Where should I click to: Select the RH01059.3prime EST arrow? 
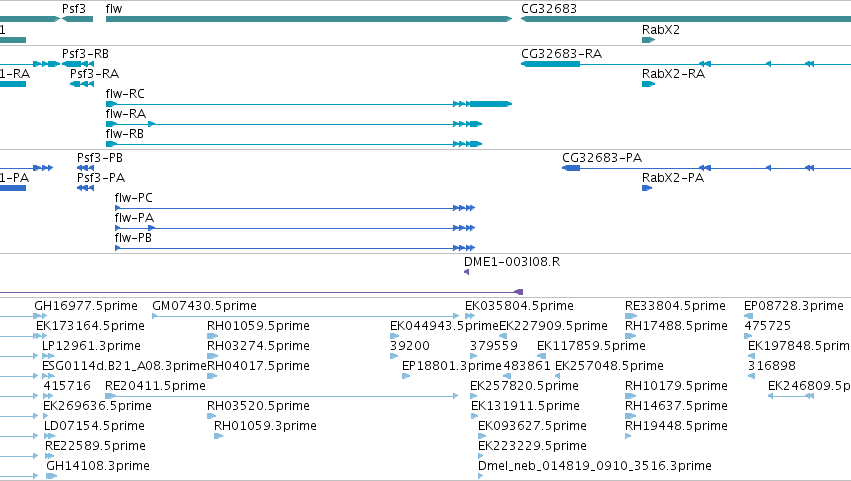point(219,436)
